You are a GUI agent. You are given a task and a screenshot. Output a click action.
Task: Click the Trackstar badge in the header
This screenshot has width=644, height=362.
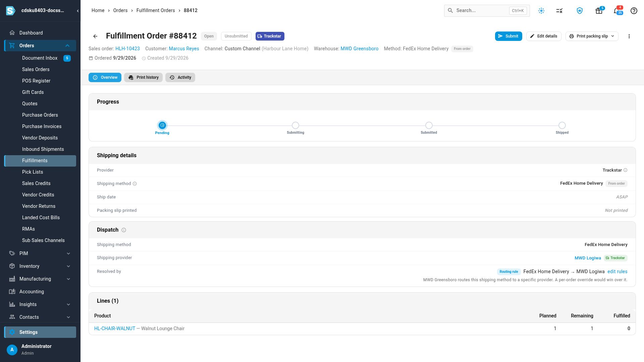pyautogui.click(x=270, y=36)
